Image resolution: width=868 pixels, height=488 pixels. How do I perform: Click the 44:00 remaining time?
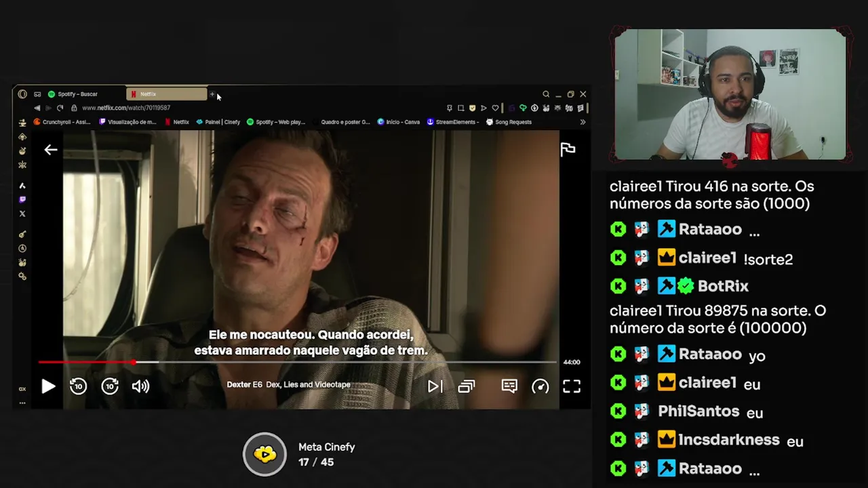pyautogui.click(x=572, y=362)
